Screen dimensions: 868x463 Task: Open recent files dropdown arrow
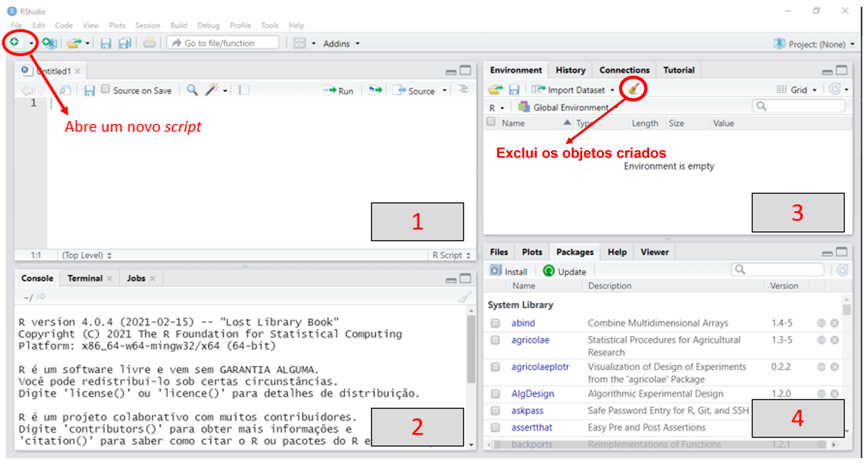tap(87, 43)
